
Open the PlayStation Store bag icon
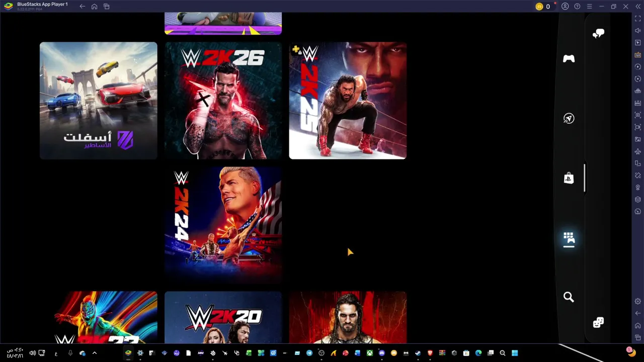tap(569, 178)
